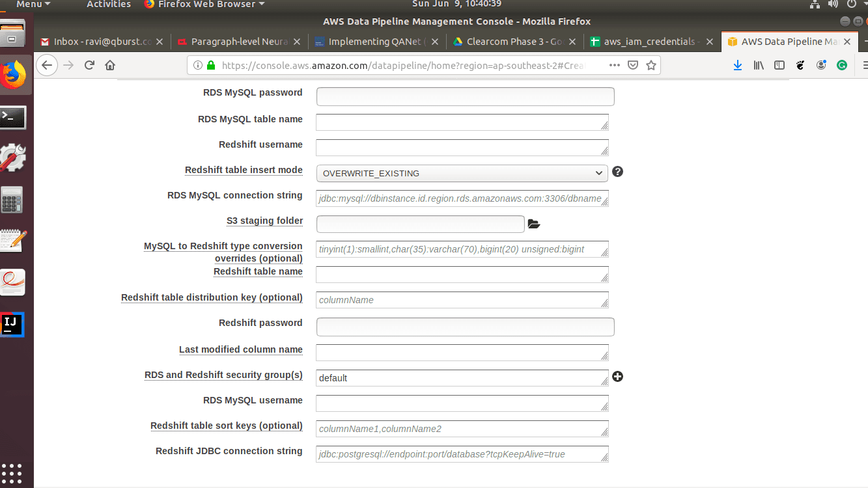Open the Redshift table insert mode dropdown
Image resolution: width=868 pixels, height=488 pixels.
pyautogui.click(x=462, y=173)
